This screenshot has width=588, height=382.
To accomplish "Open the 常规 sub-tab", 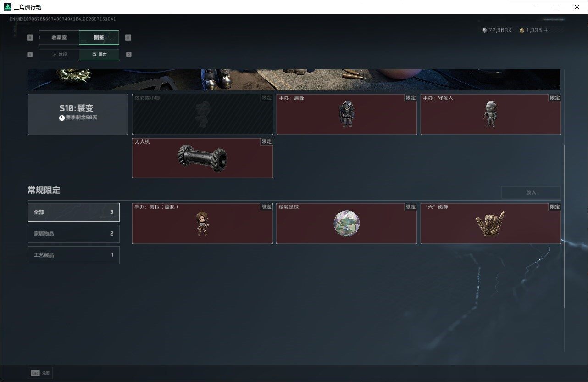I will pyautogui.click(x=59, y=55).
